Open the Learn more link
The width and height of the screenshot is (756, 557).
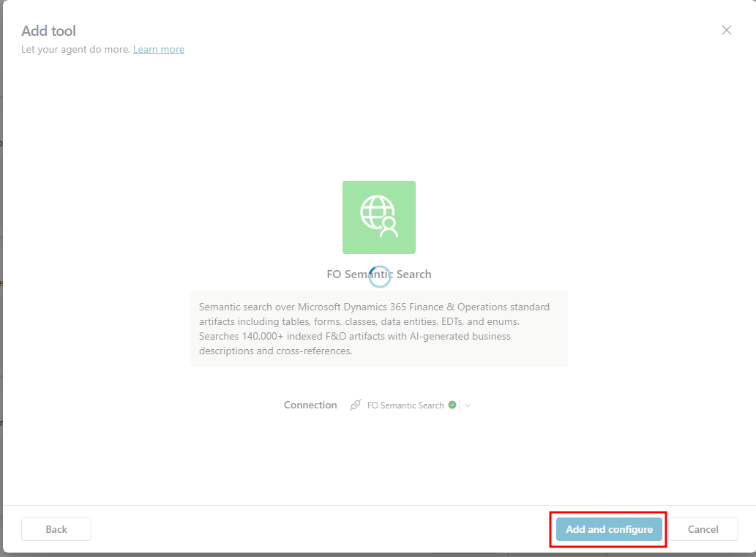[159, 49]
